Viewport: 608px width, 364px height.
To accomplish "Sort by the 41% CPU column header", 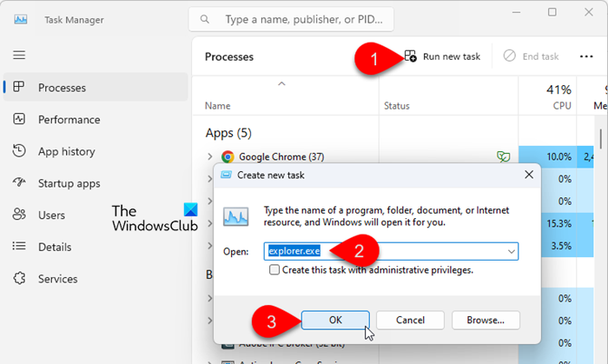I will (x=547, y=96).
